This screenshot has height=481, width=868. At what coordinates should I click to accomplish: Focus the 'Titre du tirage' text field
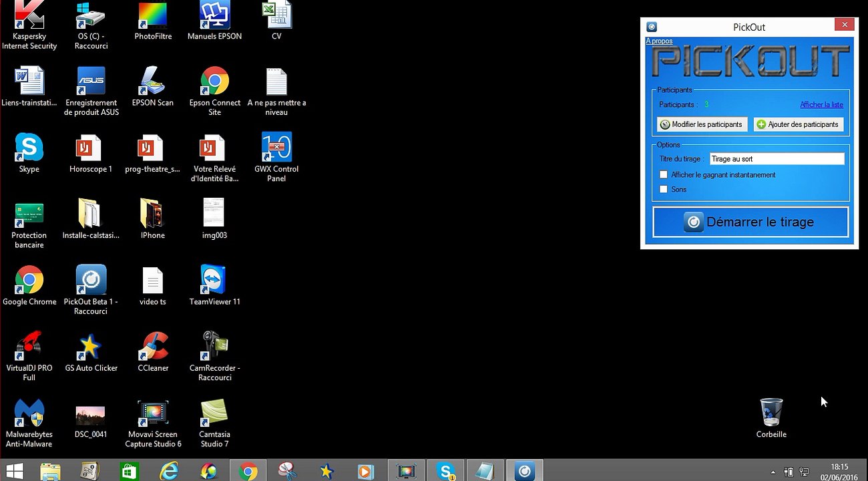[777, 159]
